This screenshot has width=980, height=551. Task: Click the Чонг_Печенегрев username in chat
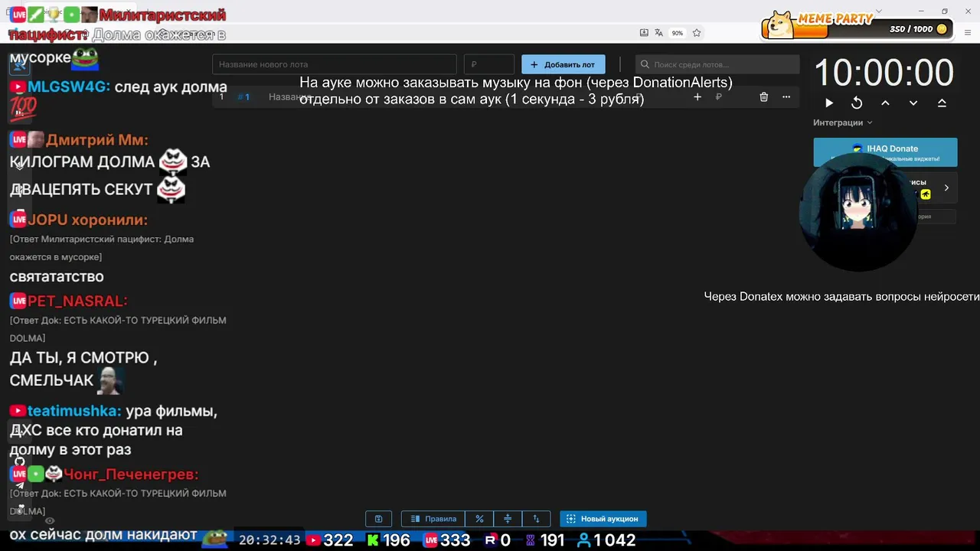(x=131, y=474)
